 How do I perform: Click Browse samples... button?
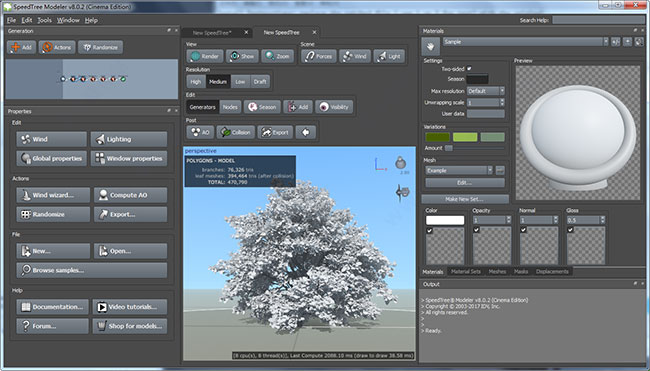92,270
